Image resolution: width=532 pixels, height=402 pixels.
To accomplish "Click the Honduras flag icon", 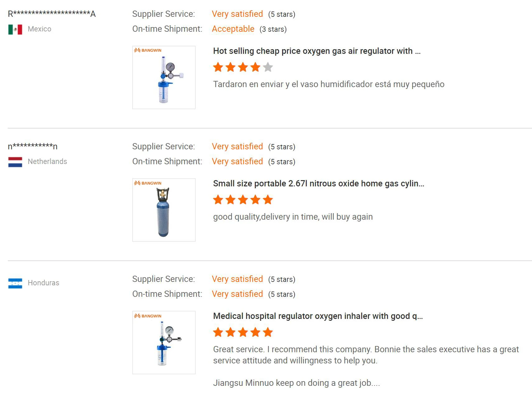I will tap(15, 283).
